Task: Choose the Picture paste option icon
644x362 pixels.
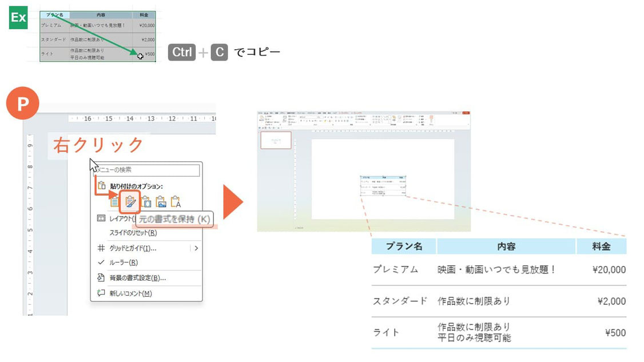Action: pos(161,202)
